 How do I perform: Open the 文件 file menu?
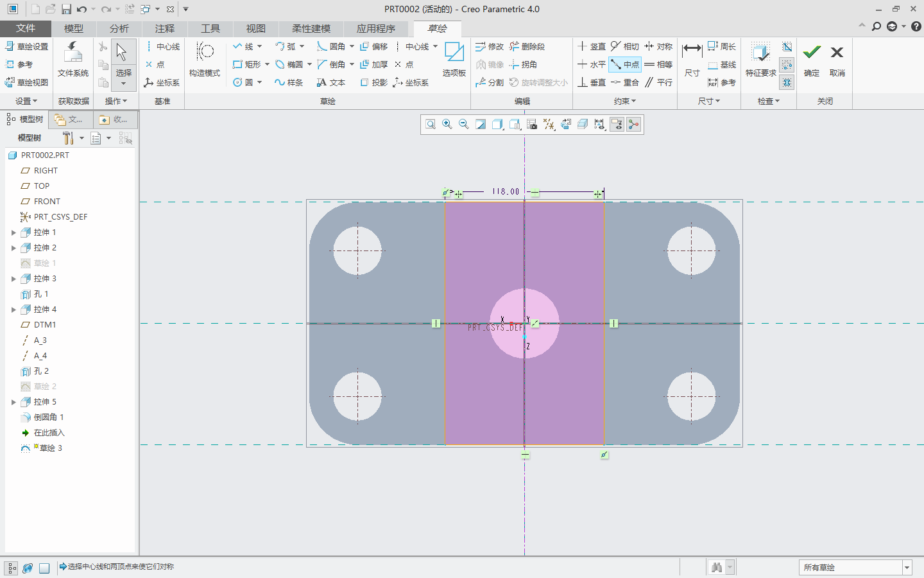coord(26,28)
